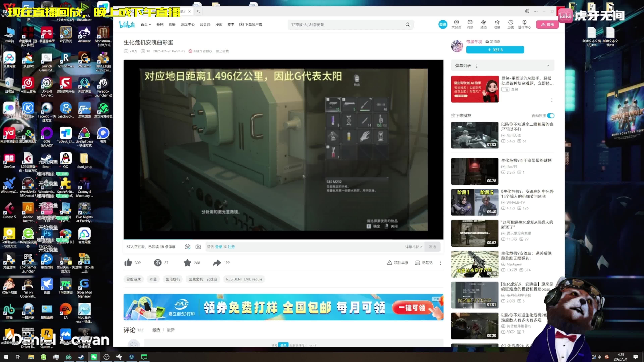Open the 生化危机9断手彩蛋 video thumbnail

coord(474,171)
